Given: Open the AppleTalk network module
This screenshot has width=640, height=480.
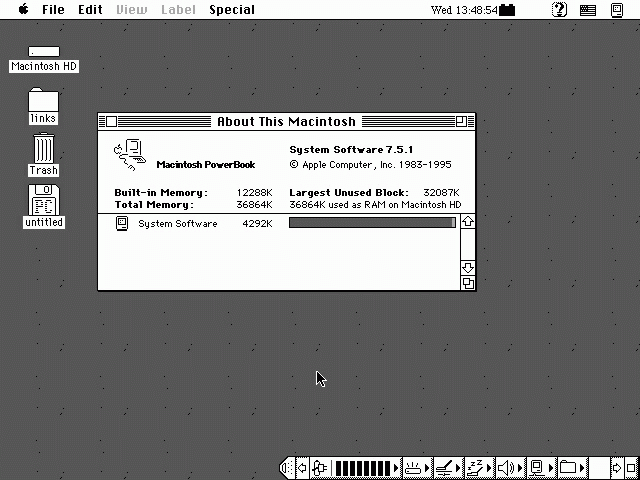Looking at the screenshot, I should pyautogui.click(x=542, y=468).
